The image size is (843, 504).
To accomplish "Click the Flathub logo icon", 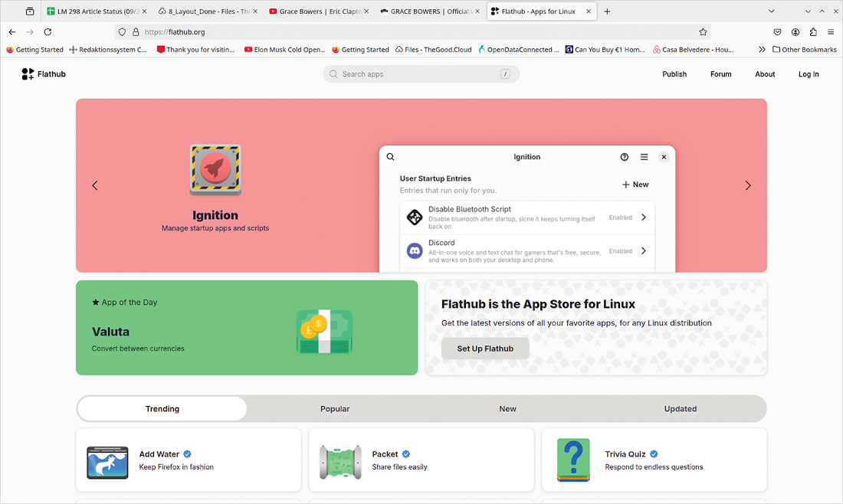I will [x=28, y=74].
